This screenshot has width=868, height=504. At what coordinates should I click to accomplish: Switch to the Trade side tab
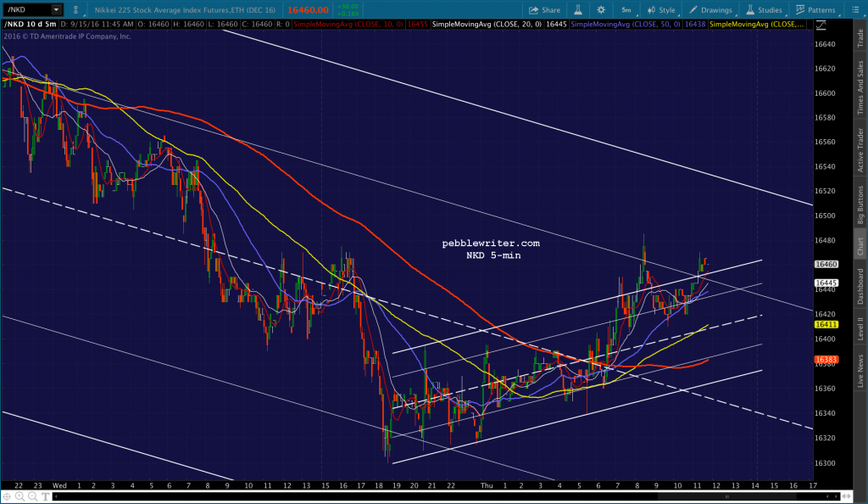coord(860,37)
